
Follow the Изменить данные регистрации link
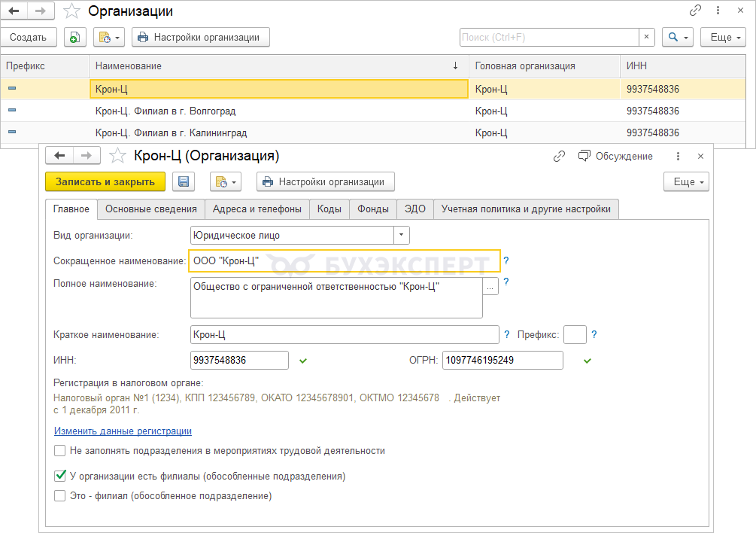123,431
